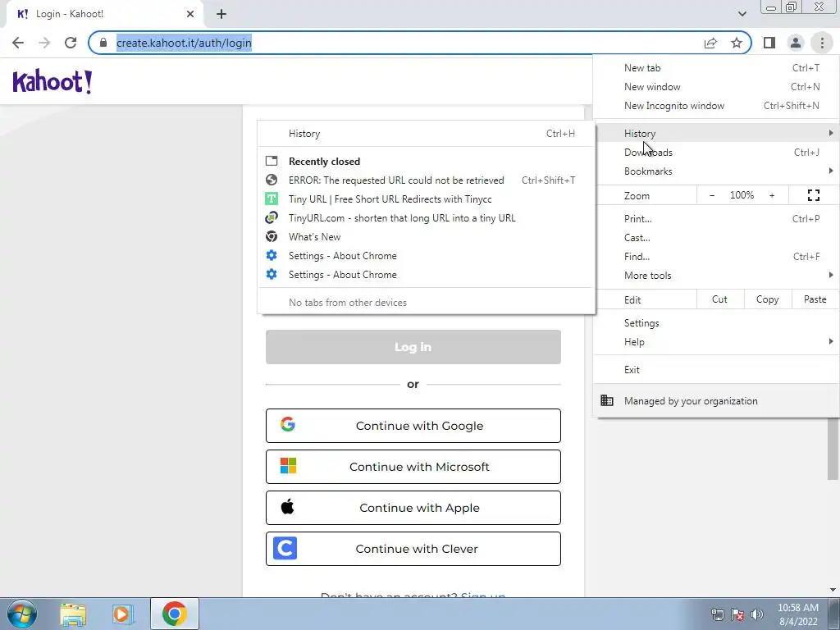Click the three-dot Chrome menu icon
This screenshot has width=840, height=630.
[x=822, y=43]
